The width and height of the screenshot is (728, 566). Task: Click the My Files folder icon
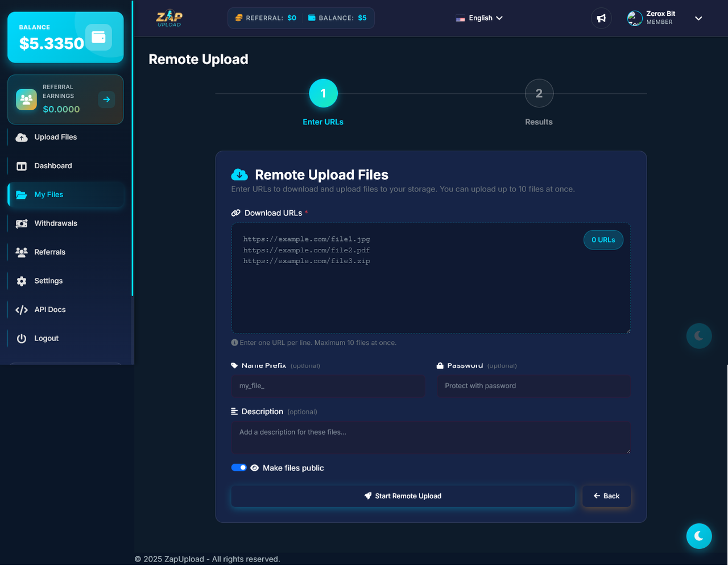tap(22, 195)
